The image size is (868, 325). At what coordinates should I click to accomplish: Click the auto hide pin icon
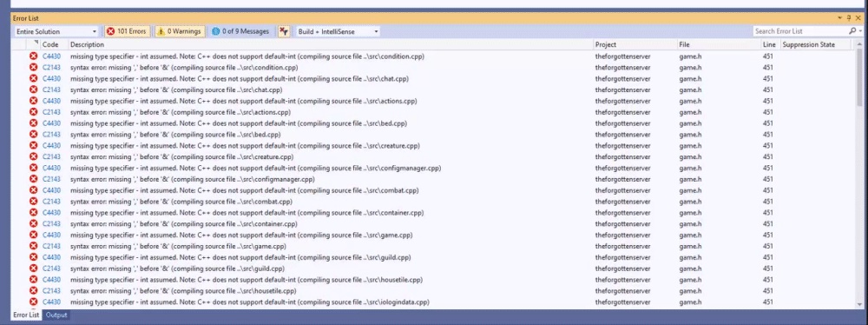click(850, 18)
